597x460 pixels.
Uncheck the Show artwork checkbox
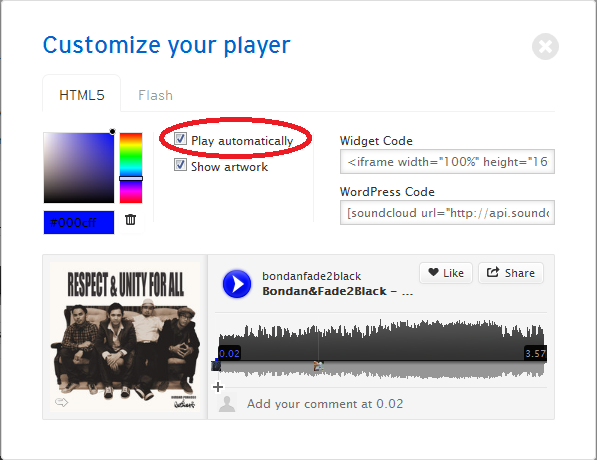(180, 165)
